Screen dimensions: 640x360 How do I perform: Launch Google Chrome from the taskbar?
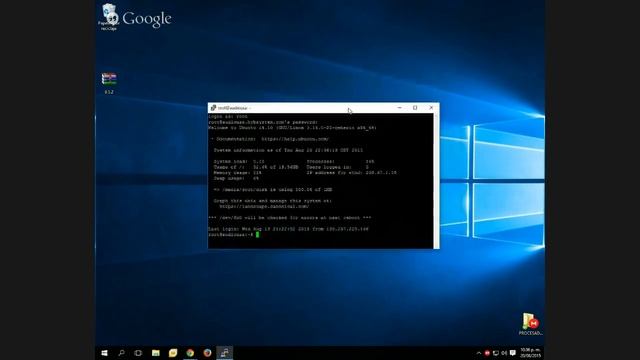[x=190, y=353]
